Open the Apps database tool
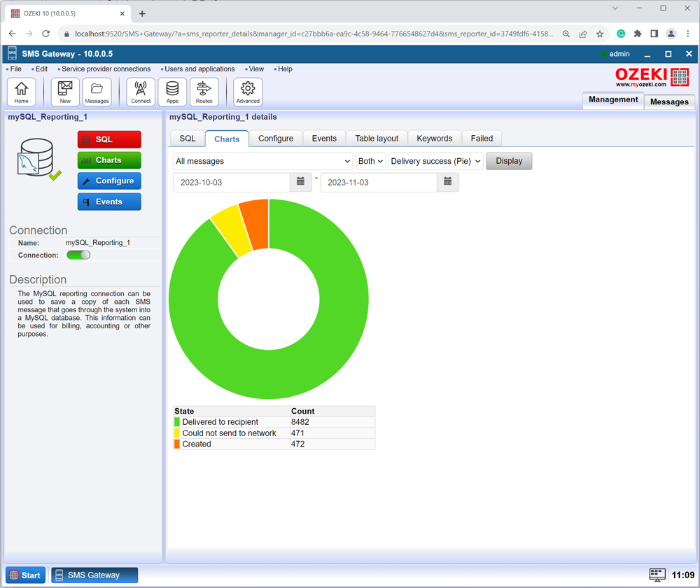 172,92
